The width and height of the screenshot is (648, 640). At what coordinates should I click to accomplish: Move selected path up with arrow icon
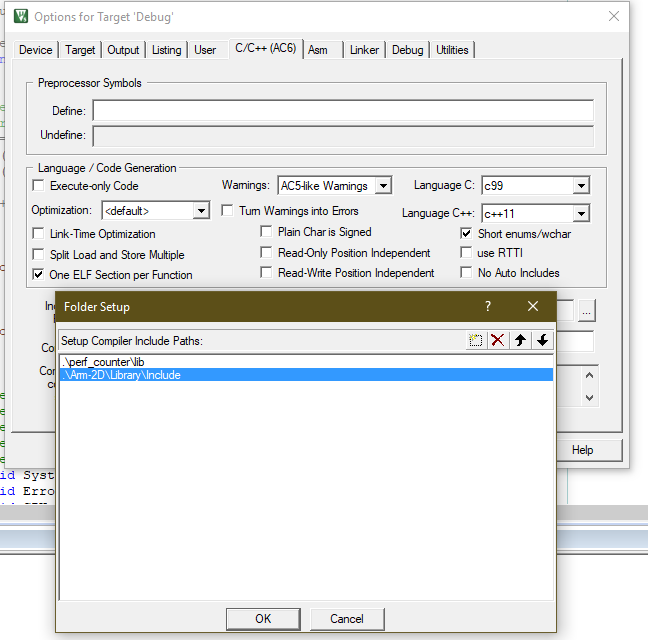coord(520,340)
